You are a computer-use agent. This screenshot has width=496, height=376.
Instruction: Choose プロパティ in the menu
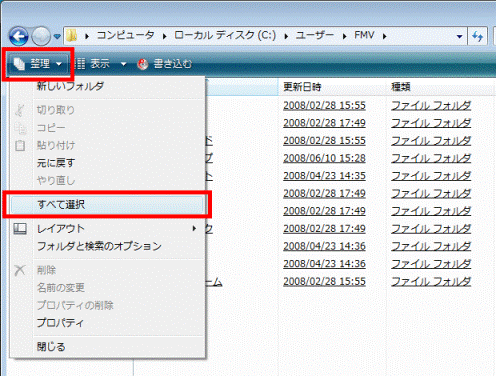(x=60, y=323)
